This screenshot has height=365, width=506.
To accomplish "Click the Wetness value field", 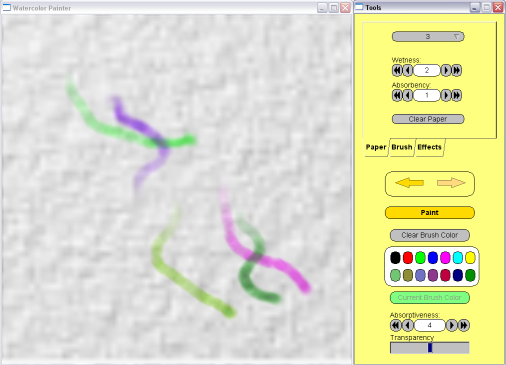I will click(x=427, y=70).
